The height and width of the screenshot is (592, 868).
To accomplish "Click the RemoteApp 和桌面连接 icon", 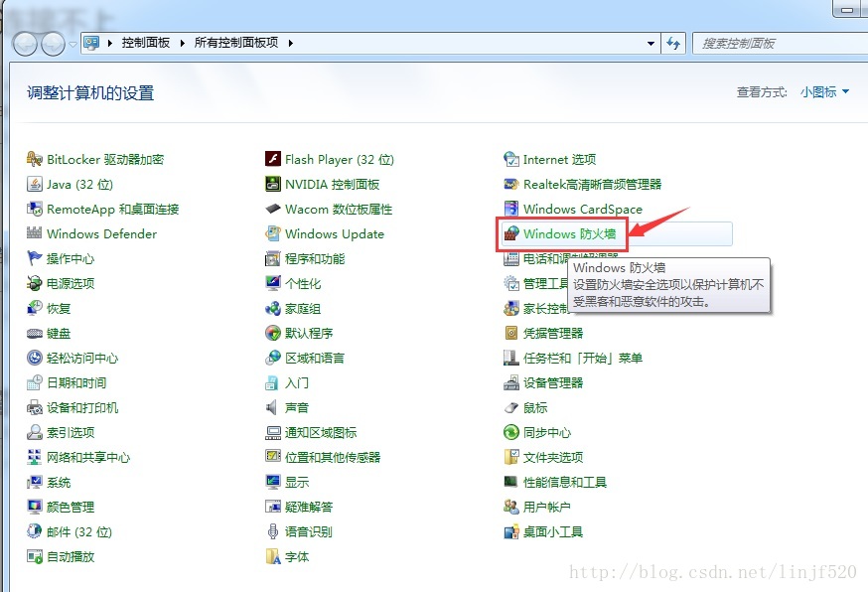I will (35, 209).
